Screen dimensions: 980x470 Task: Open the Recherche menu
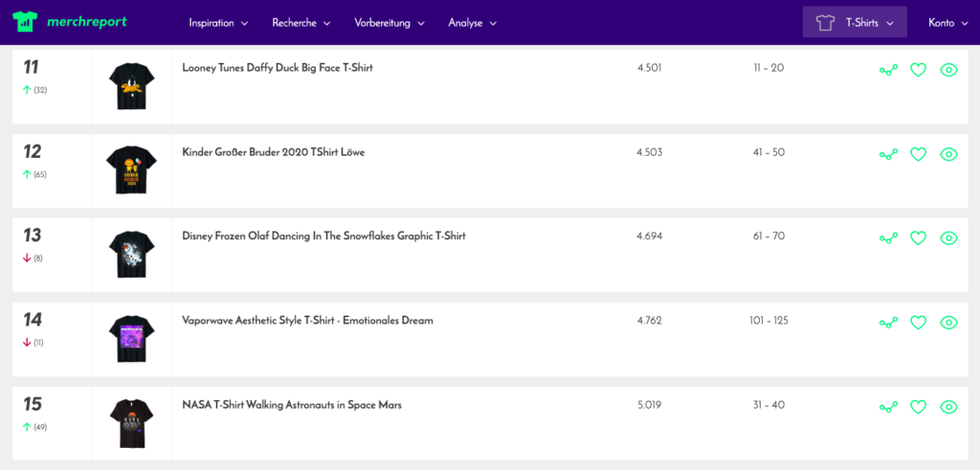click(x=301, y=23)
